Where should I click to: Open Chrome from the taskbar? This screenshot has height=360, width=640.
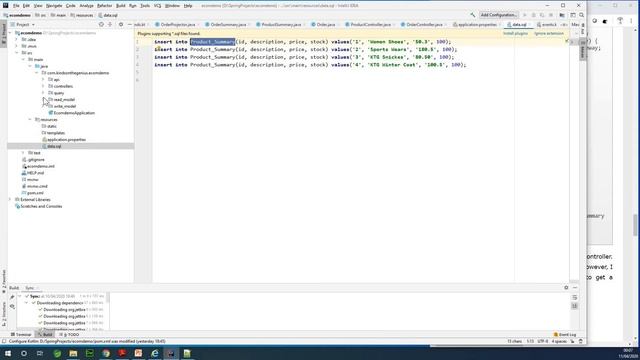pyautogui.click(x=106, y=353)
